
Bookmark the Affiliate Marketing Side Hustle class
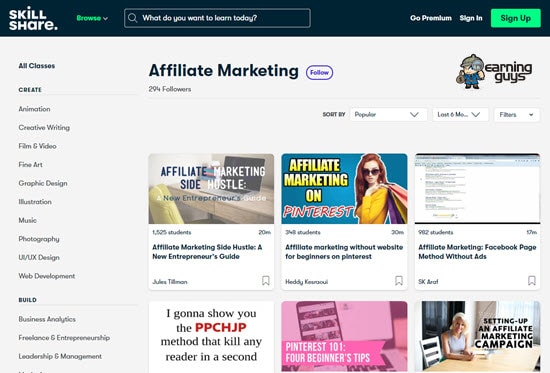pyautogui.click(x=266, y=280)
